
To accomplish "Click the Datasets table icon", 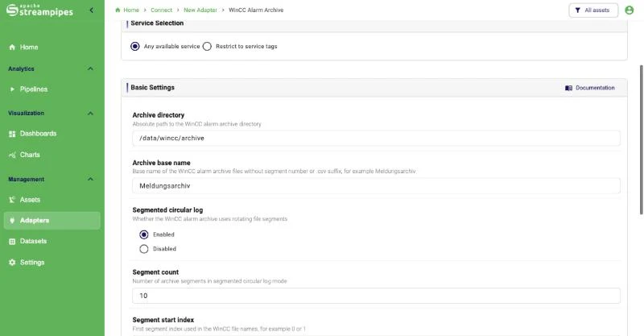I will pos(12,242).
